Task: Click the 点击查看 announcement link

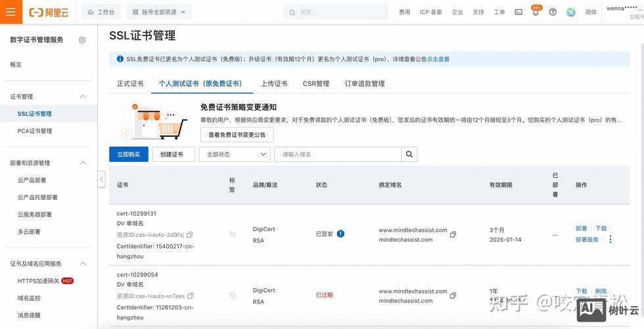Action: 438,59
